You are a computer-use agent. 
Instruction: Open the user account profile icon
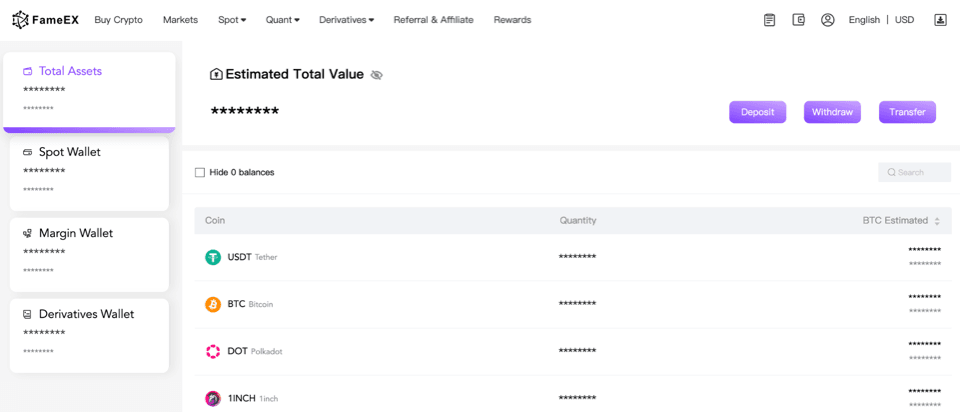tap(827, 20)
